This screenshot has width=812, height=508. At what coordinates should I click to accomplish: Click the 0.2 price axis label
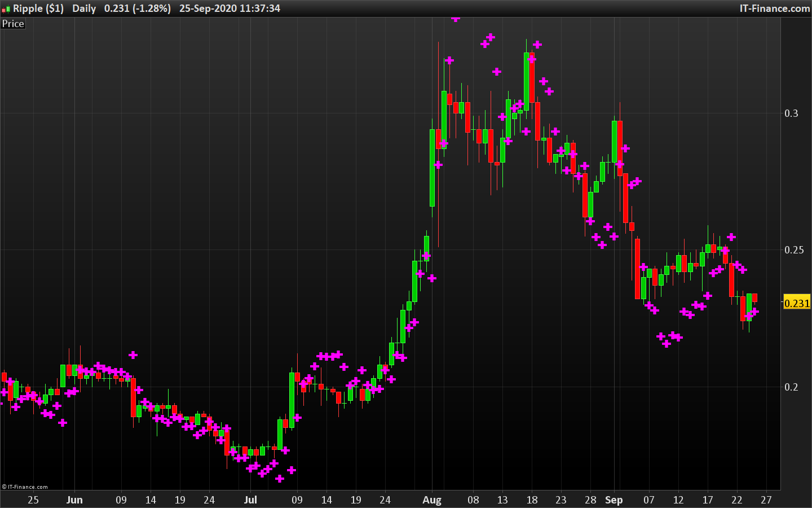(x=792, y=387)
